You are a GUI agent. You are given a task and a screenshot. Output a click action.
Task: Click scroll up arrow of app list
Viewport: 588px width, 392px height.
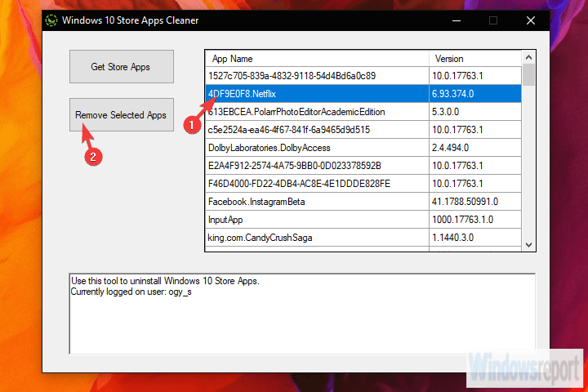528,57
